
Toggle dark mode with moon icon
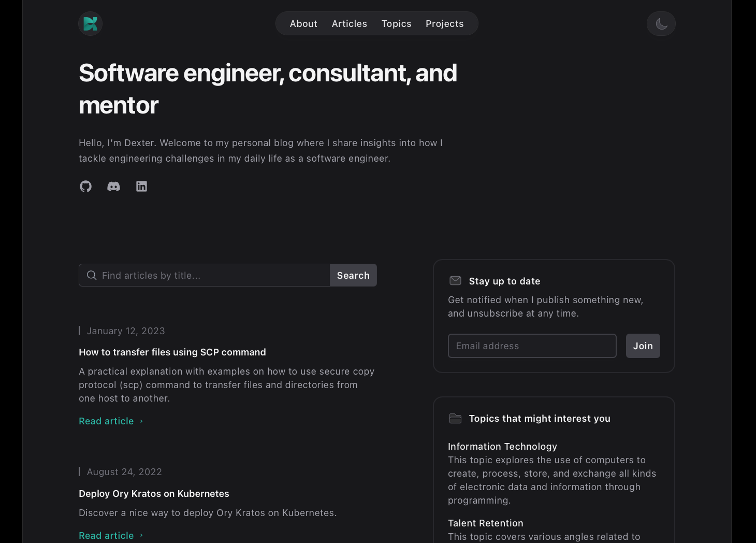[661, 24]
